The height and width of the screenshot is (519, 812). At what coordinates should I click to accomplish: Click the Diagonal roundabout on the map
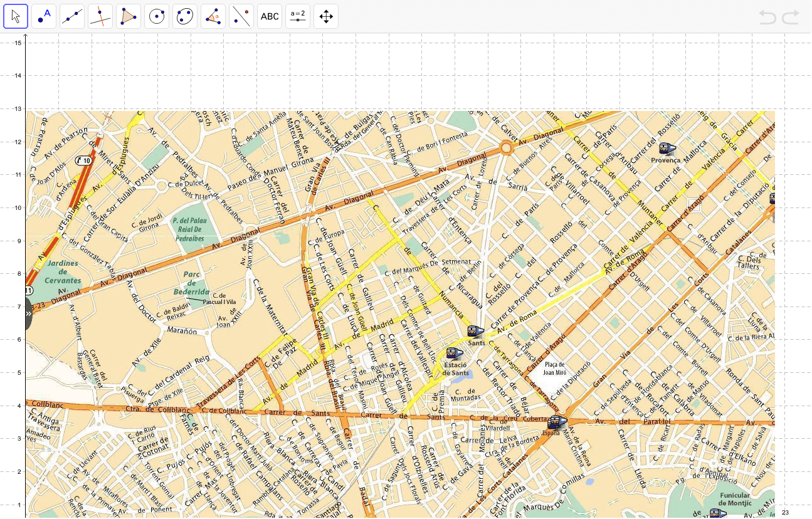pos(507,149)
